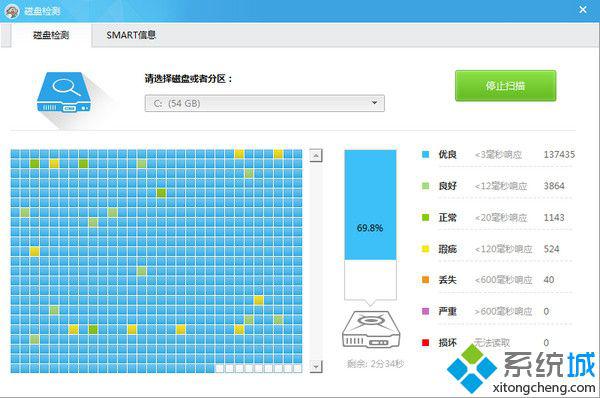The image size is (600, 398).
Task: Click the scroll down arrow of block grid
Action: click(x=316, y=366)
